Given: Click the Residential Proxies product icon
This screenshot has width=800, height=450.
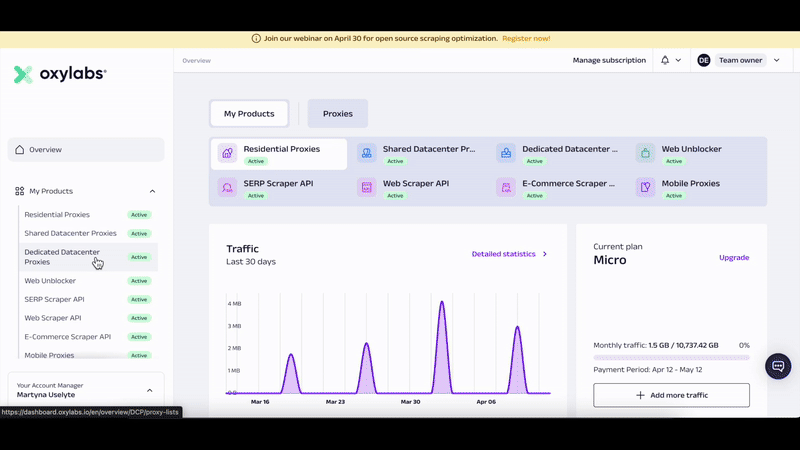Looking at the screenshot, I should point(228,154).
